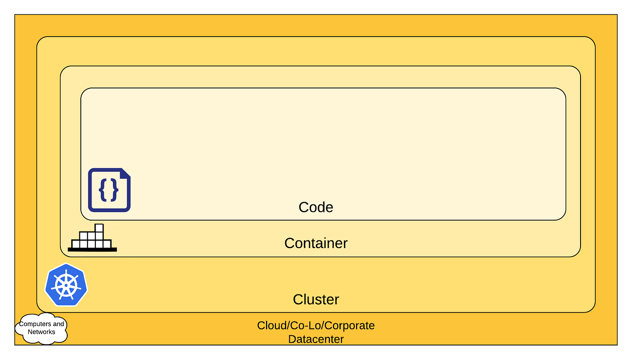The image size is (632, 364).
Task: Click the folded corner of the code file icon
Action: pos(125,173)
